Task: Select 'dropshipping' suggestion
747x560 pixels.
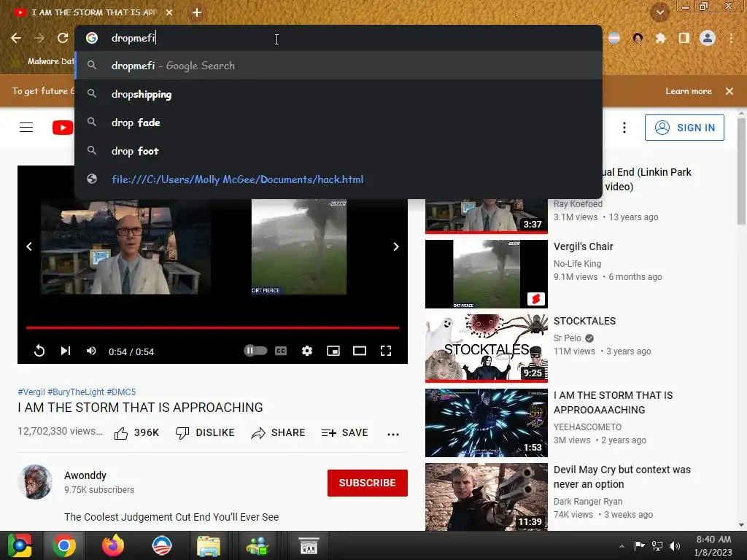Action: (x=338, y=94)
